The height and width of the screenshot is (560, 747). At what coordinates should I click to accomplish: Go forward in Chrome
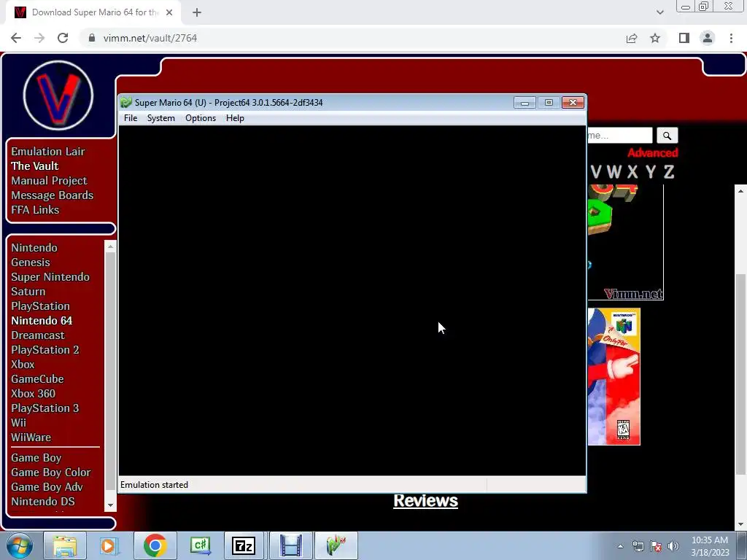(39, 38)
